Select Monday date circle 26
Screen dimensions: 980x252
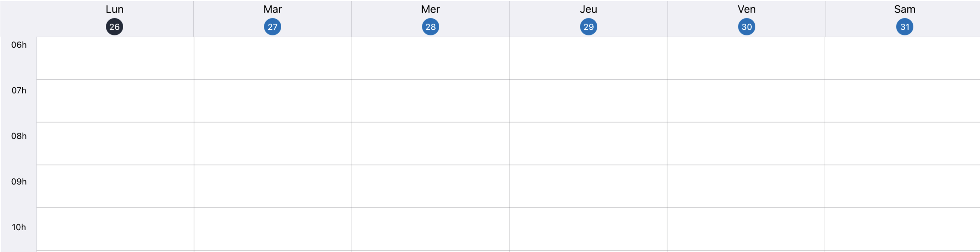pyautogui.click(x=114, y=27)
